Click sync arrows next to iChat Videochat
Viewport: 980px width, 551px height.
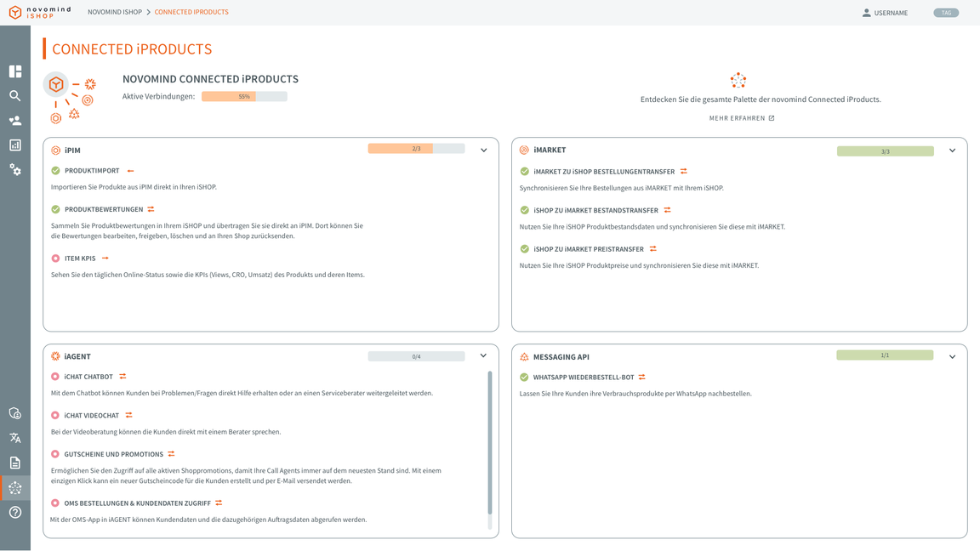pos(128,415)
